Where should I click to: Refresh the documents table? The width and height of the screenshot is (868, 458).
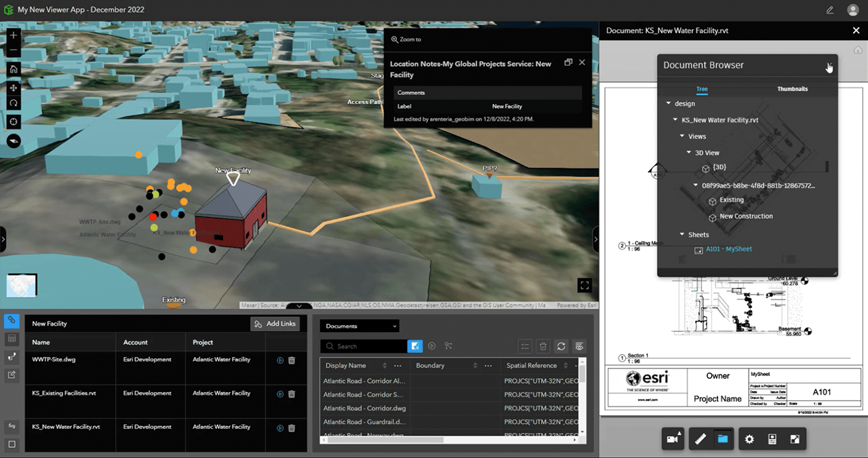pos(561,346)
